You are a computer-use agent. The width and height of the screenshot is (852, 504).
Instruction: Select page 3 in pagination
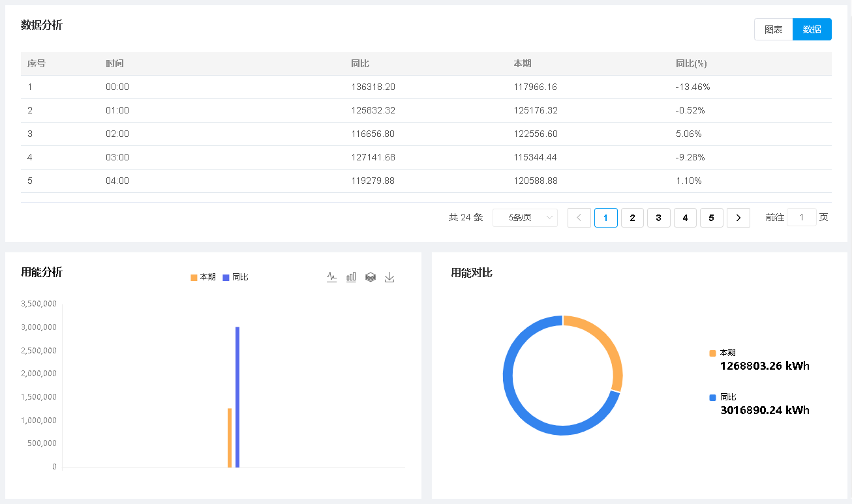(x=659, y=218)
